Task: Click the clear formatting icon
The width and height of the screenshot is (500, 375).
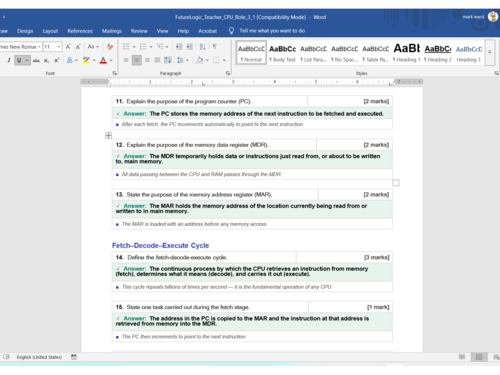Action: click(x=110, y=47)
